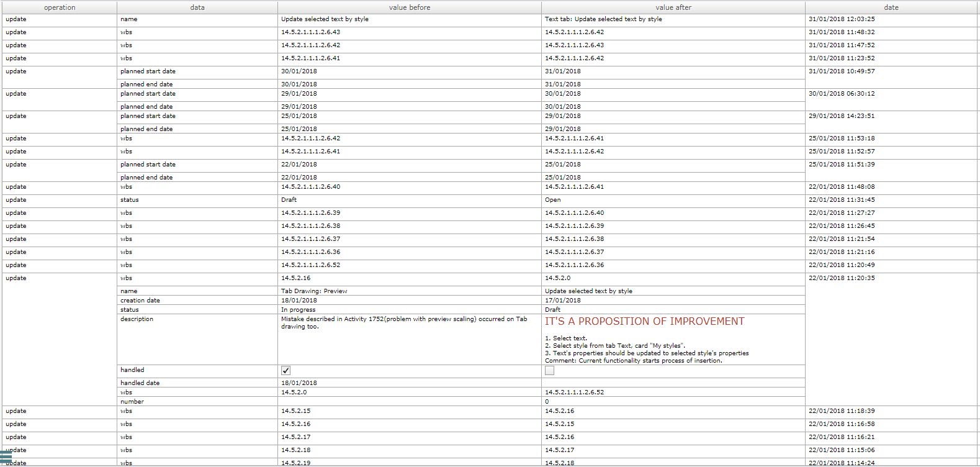Click the 'operation' column header
This screenshot has height=467, width=980.
tap(60, 7)
